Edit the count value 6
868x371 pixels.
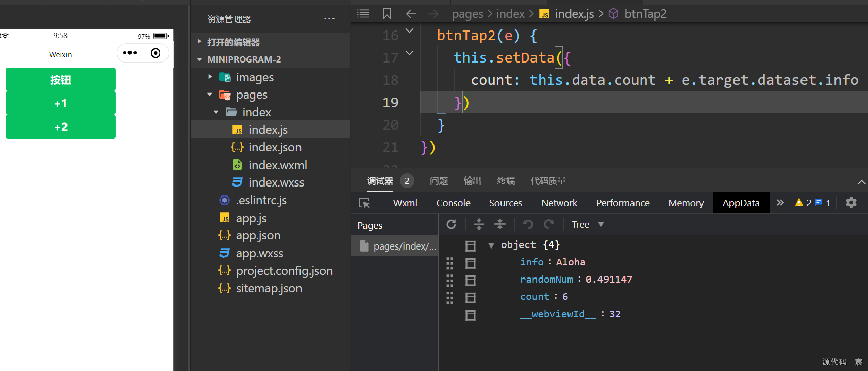pos(565,297)
